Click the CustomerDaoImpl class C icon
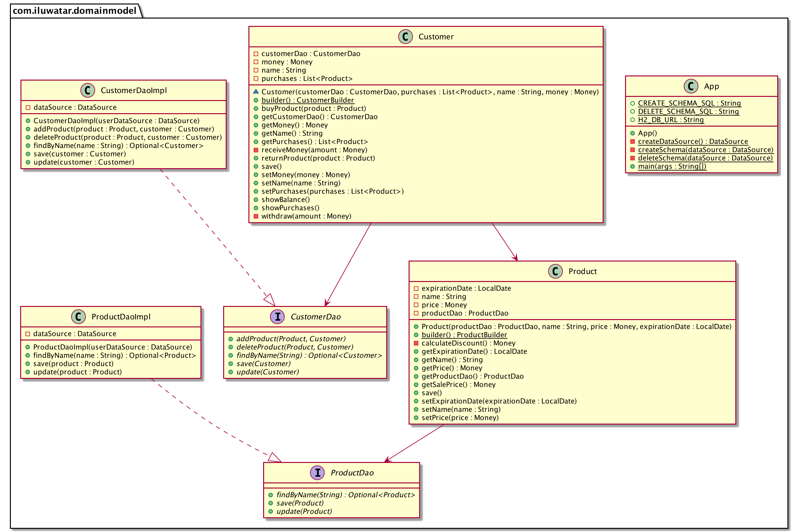Screen dimensions: 798x532 pyautogui.click(x=88, y=90)
